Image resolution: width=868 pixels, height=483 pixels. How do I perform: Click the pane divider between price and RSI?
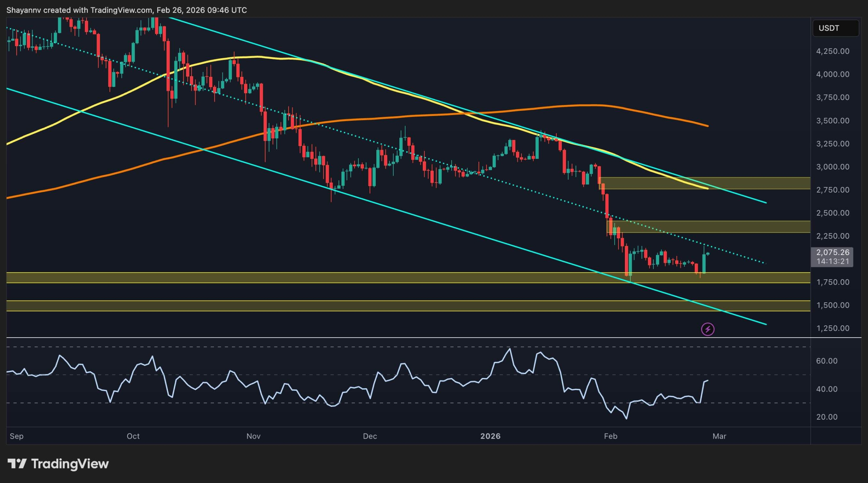click(x=407, y=338)
